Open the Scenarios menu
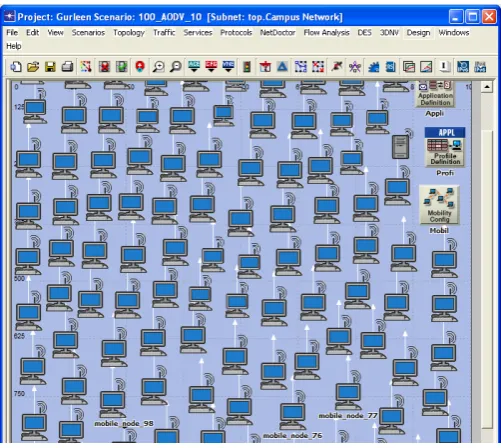The width and height of the screenshot is (501, 448). coord(88,32)
